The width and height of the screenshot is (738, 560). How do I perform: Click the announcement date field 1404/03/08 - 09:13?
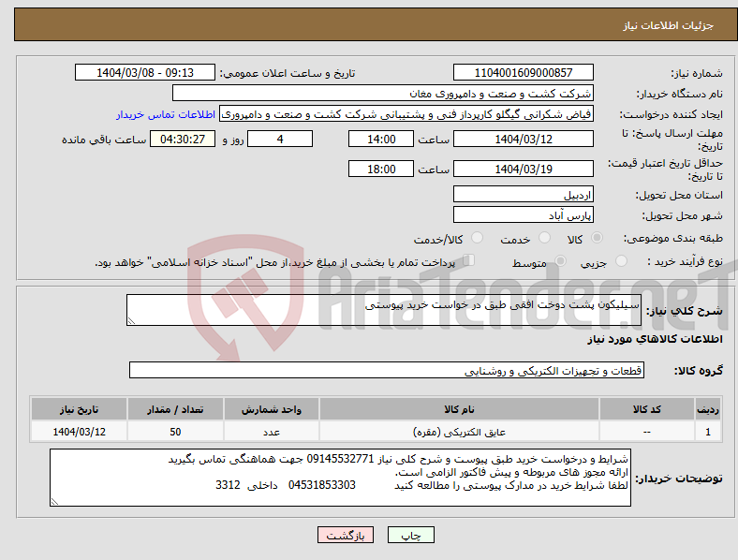[x=145, y=72]
